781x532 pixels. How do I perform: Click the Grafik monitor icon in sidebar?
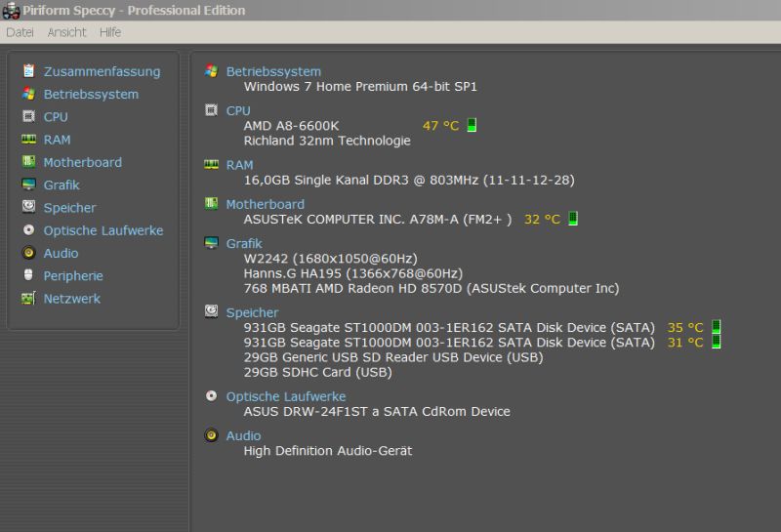[29, 184]
